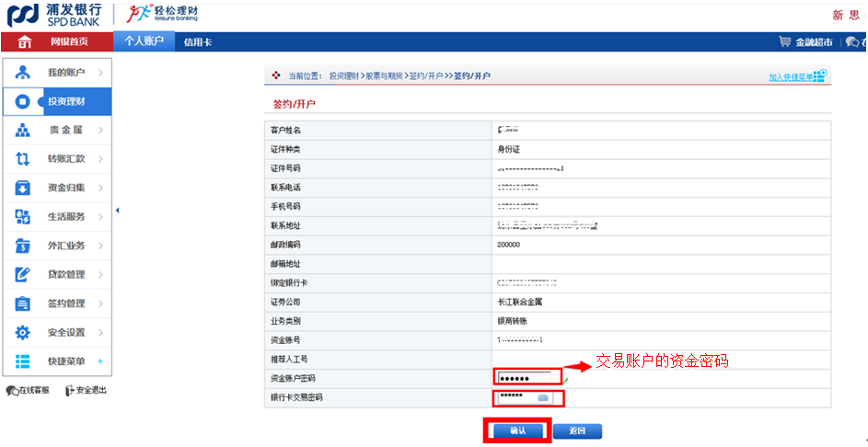Click the 资金账户密码 password field
This screenshot has width=868, height=447.
coord(527,378)
